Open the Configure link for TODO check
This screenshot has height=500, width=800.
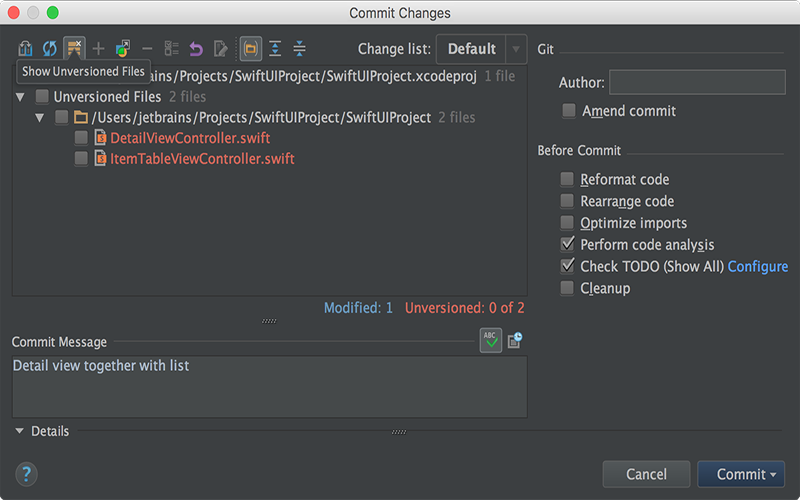pos(758,266)
